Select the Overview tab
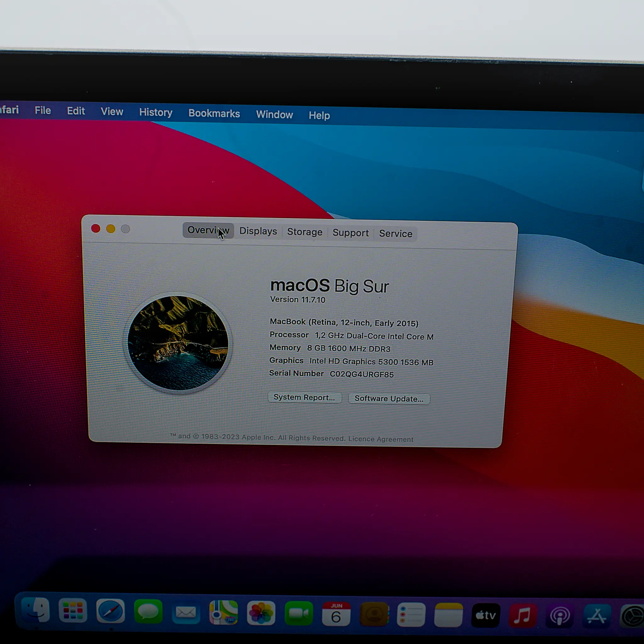The image size is (644, 644). point(208,230)
